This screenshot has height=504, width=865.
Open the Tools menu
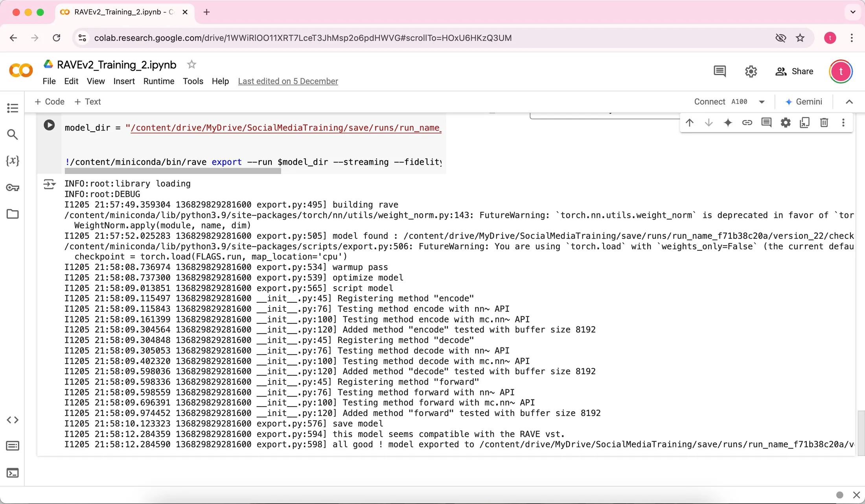click(193, 81)
